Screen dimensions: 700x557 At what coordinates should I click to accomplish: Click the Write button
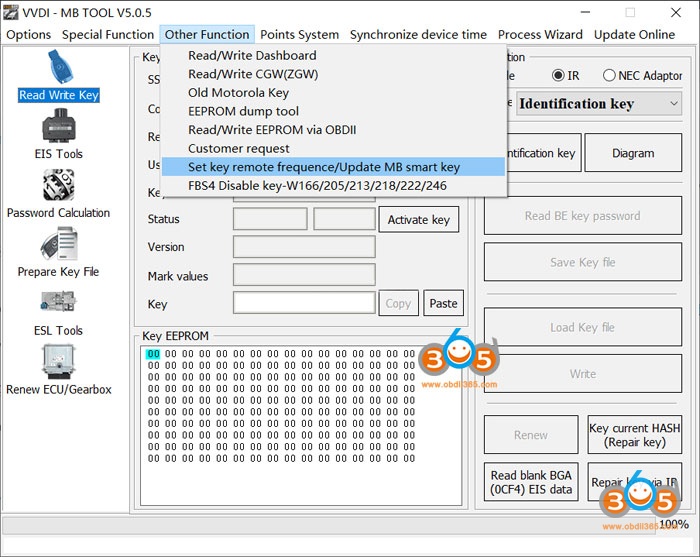583,374
